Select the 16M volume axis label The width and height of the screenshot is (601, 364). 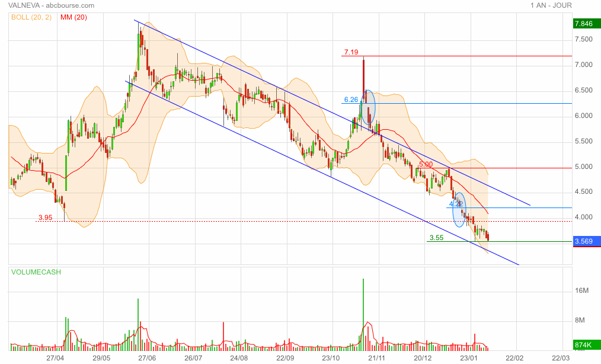pyautogui.click(x=582, y=290)
